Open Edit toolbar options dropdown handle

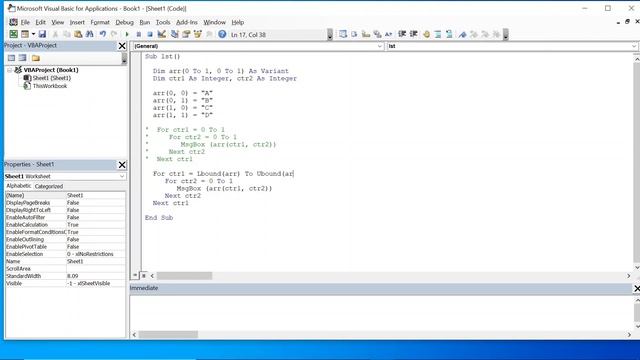[506, 35]
